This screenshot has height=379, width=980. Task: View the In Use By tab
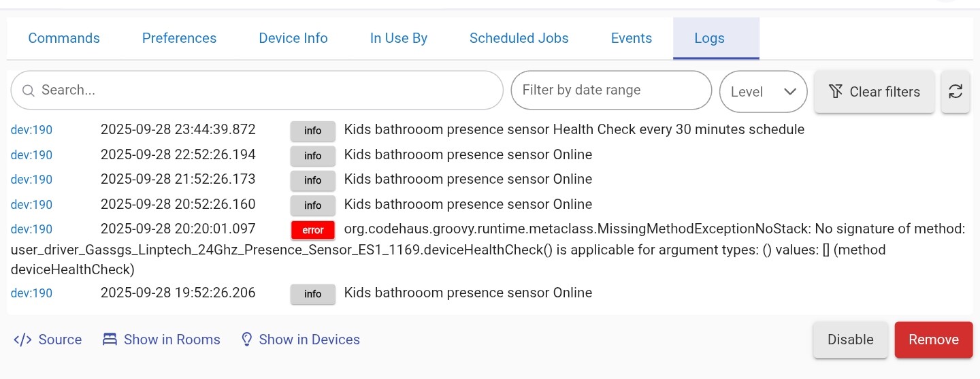(x=399, y=38)
